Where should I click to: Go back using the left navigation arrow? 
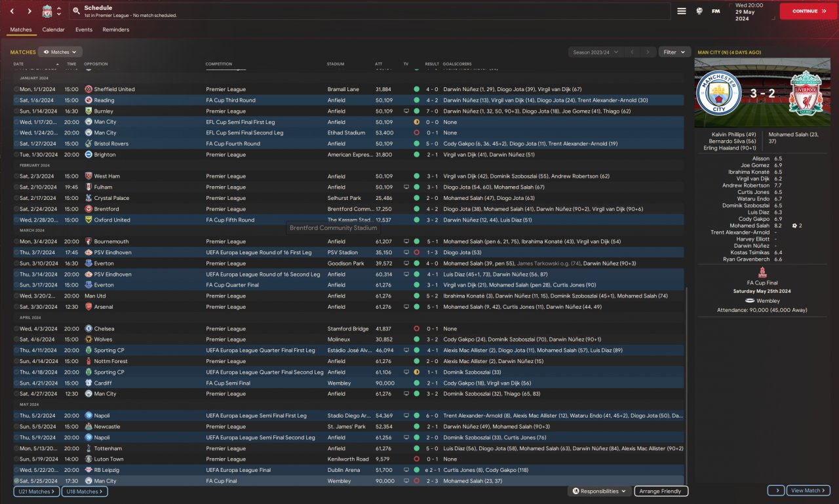pyautogui.click(x=12, y=11)
